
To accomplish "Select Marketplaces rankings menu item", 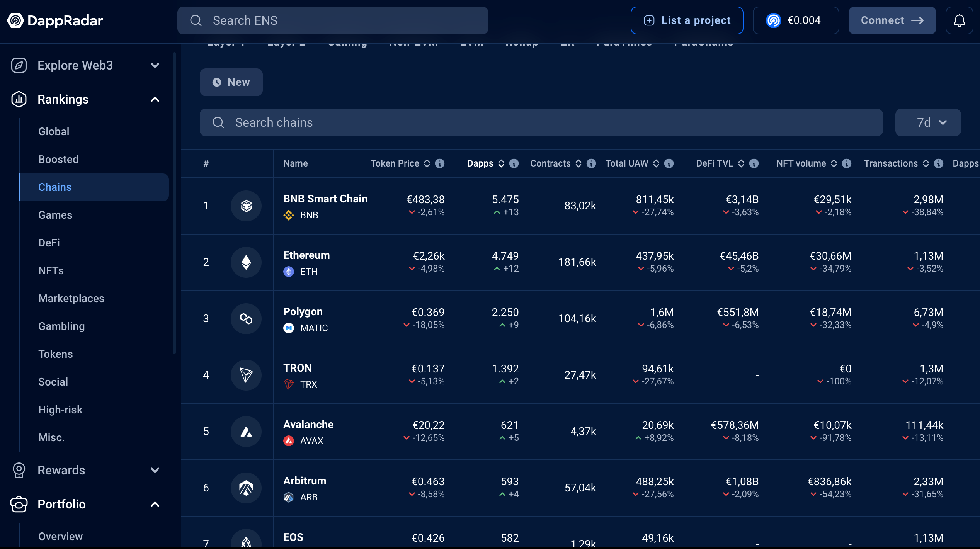I will tap(94, 299).
